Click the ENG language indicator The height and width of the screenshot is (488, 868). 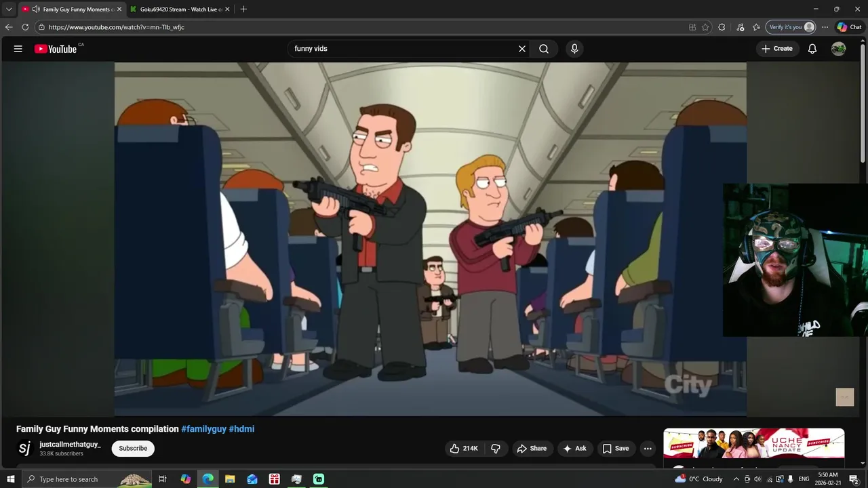(804, 479)
